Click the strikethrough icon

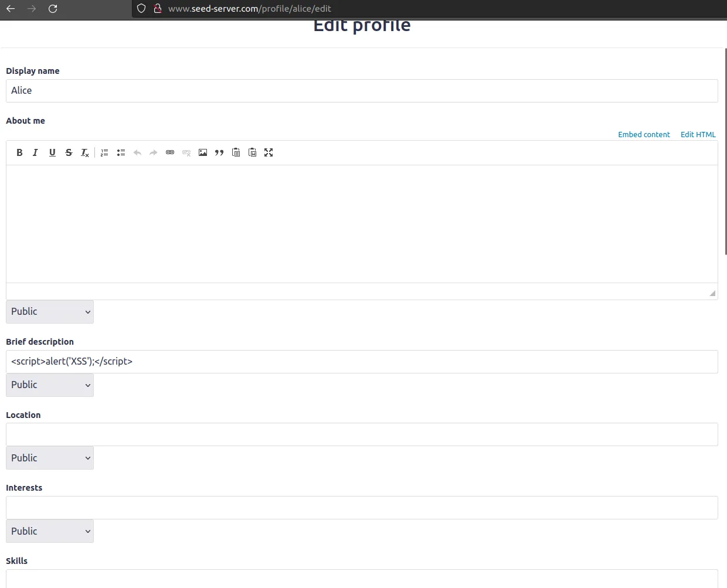(x=69, y=152)
